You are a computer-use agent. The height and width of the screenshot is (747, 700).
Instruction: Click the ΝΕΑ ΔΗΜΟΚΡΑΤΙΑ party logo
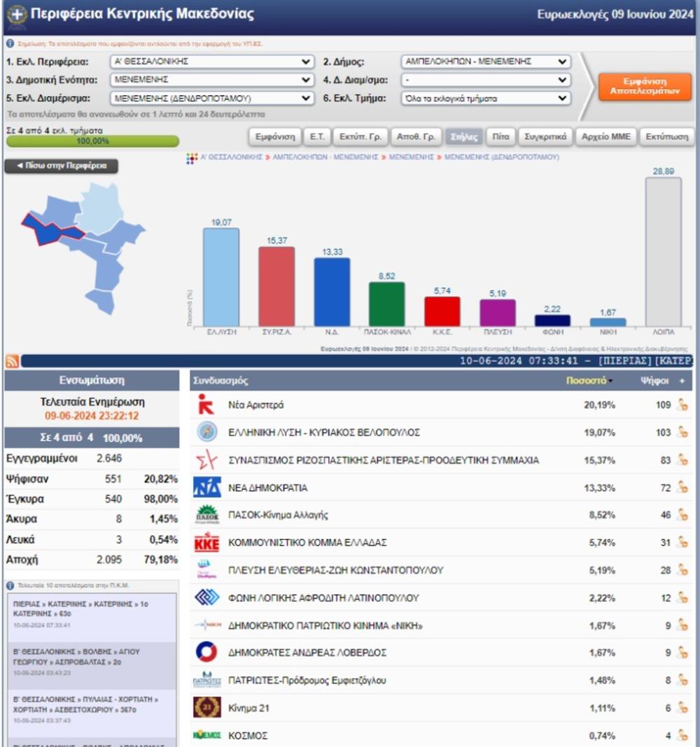[206, 487]
